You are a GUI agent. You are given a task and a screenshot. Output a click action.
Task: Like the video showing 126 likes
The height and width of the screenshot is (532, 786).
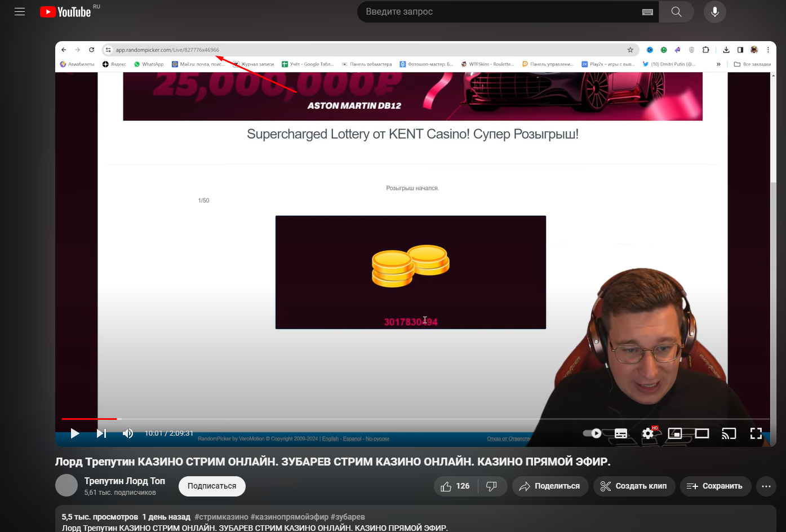coord(456,486)
